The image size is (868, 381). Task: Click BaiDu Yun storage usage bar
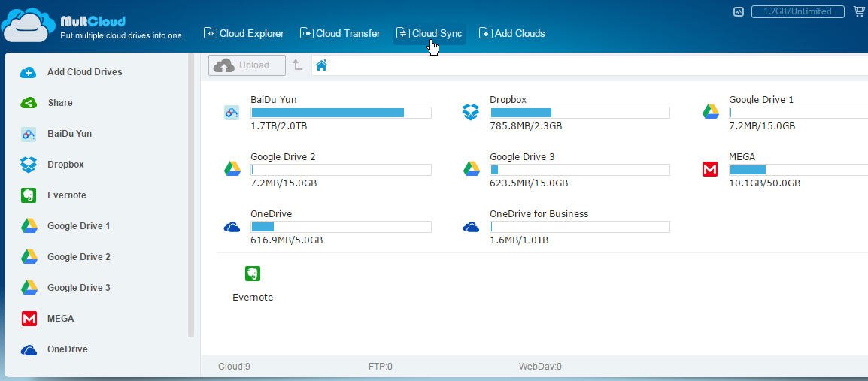341,113
